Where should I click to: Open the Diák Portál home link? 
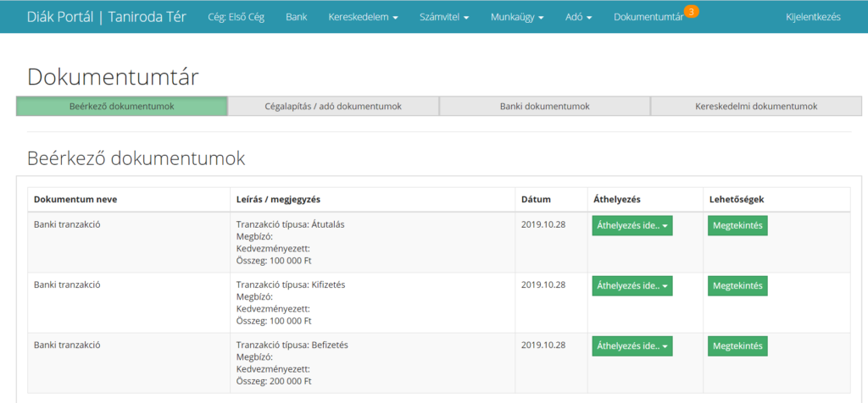click(107, 17)
